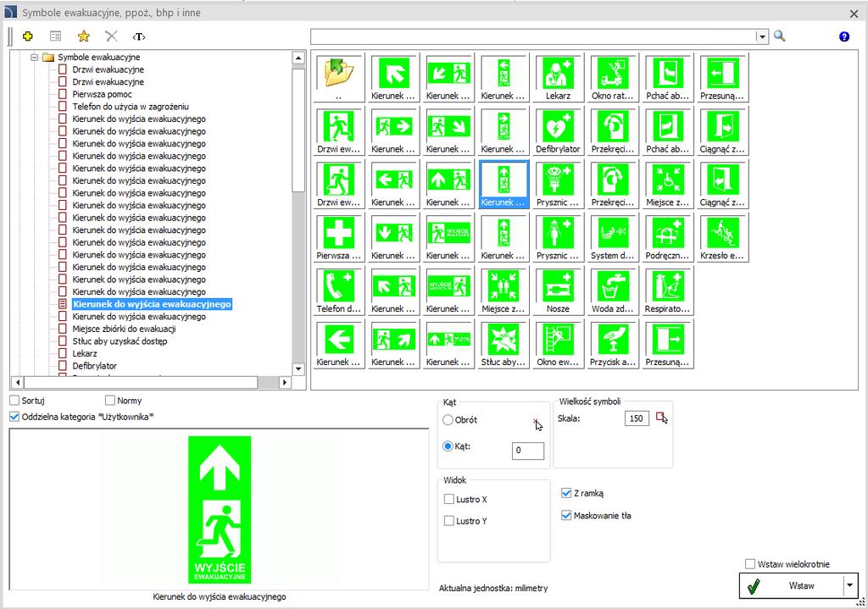
Task: Select Pierwsza pomoc in the tree list
Action: point(102,94)
